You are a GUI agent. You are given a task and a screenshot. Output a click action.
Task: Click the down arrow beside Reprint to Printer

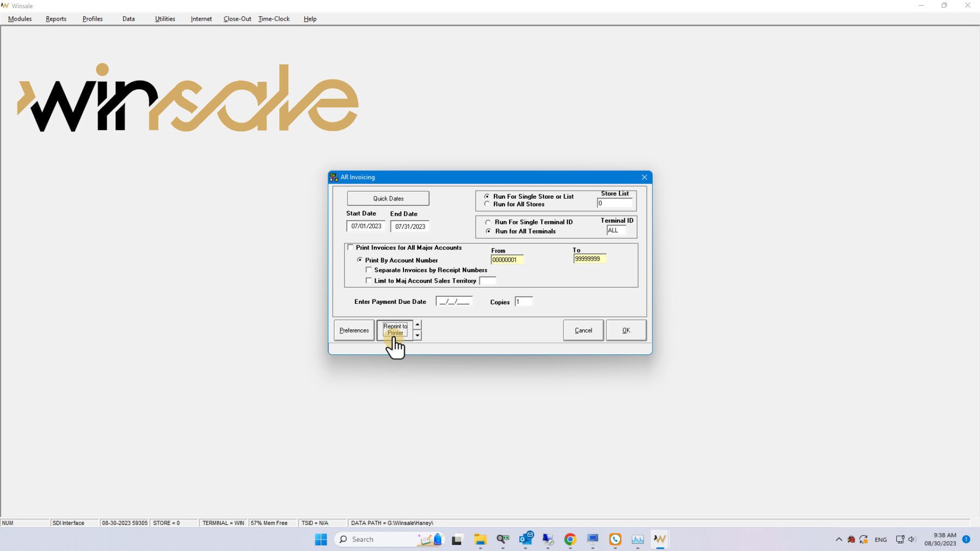click(418, 335)
